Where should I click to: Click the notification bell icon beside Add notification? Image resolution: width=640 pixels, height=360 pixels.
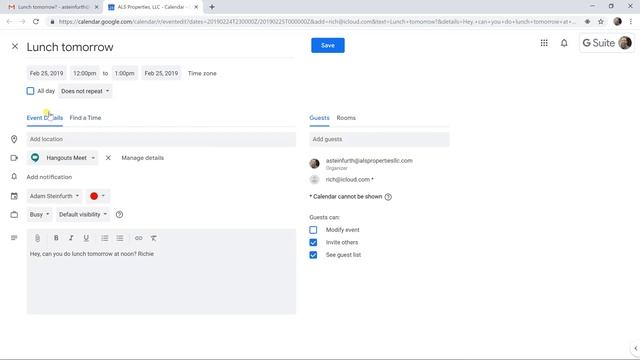14,177
